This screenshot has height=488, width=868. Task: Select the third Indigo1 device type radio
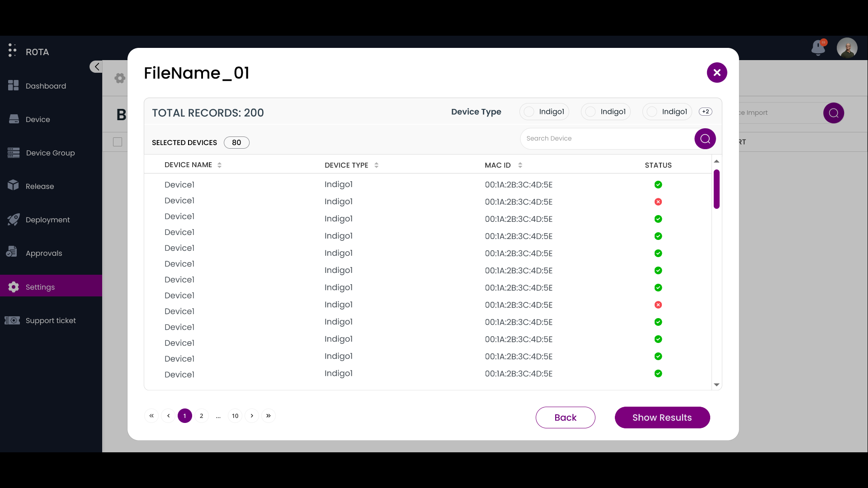652,112
